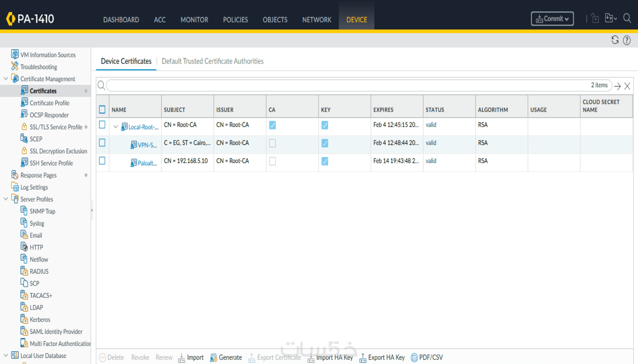The image size is (638, 364).
Task: Open the Local-Root certificate link
Action: click(x=143, y=127)
